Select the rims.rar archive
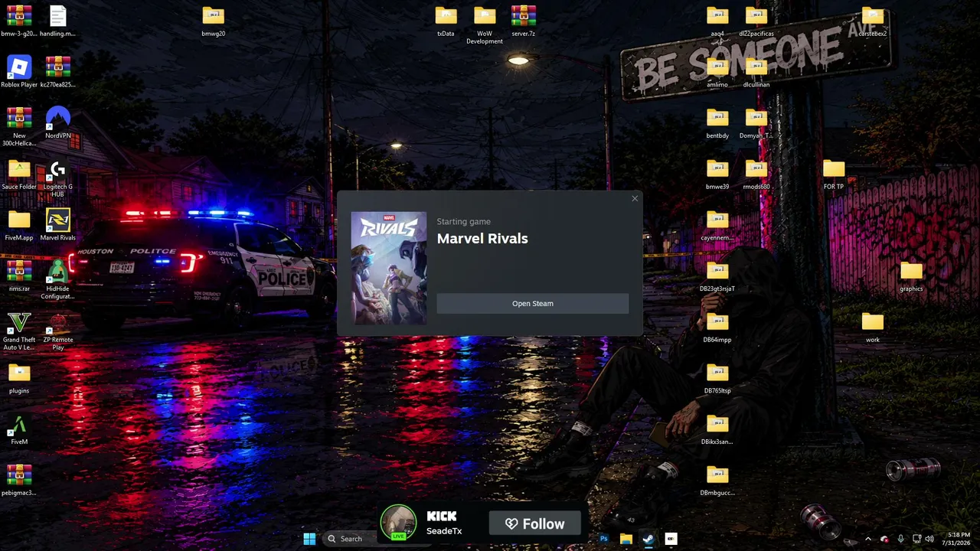 coord(19,276)
